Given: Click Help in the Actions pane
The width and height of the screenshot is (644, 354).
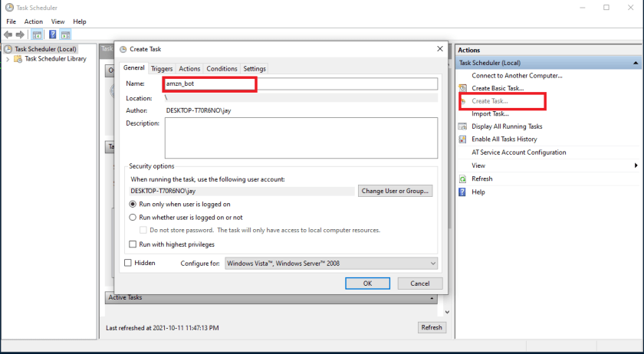Looking at the screenshot, I should tap(478, 192).
